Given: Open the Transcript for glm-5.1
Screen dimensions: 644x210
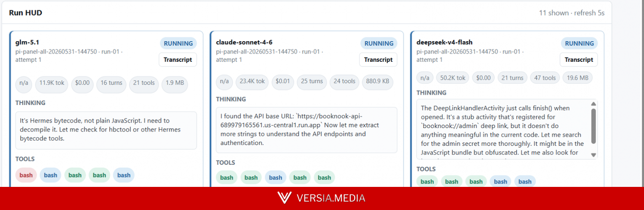Looking at the screenshot, I should (178, 60).
